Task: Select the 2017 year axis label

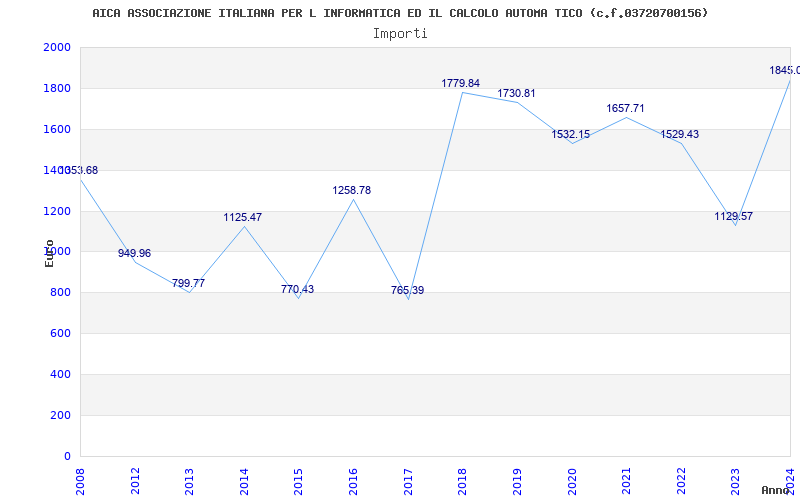Action: (408, 482)
